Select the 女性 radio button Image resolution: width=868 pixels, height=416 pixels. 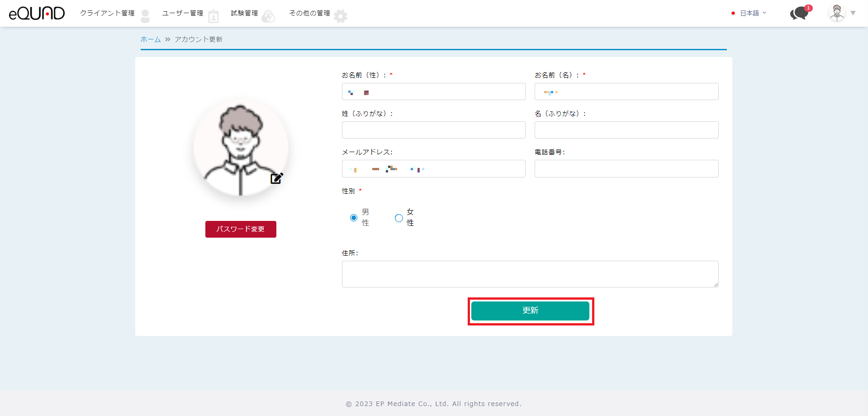tap(398, 218)
